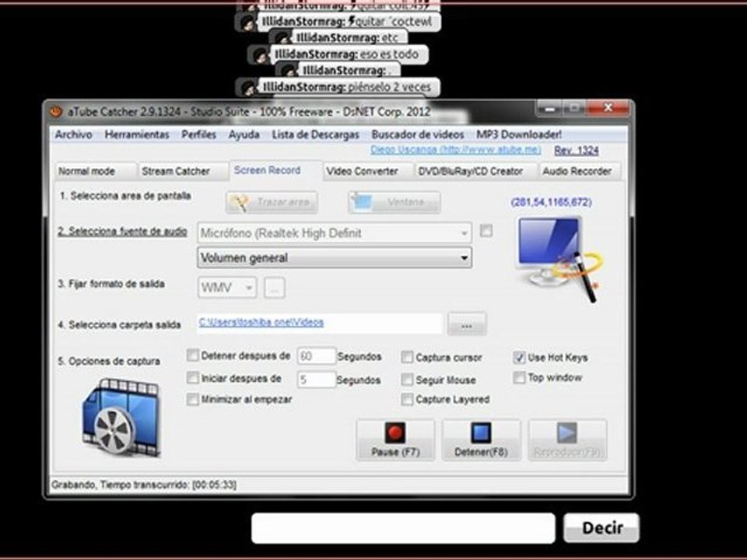
Task: Expand the Volumen general dropdown
Action: (334, 257)
